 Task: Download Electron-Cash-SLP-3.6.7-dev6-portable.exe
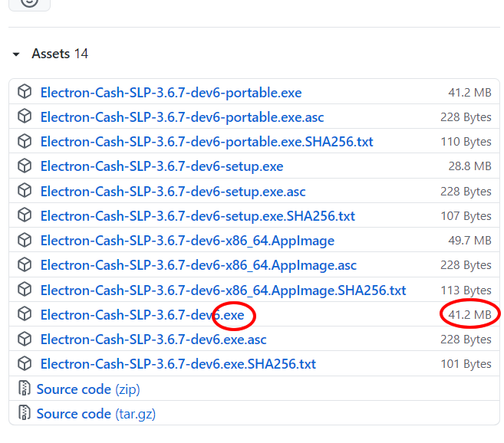(171, 93)
